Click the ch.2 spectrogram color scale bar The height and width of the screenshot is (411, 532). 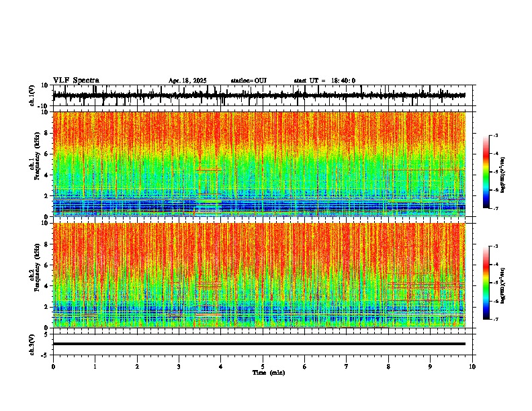click(x=486, y=283)
